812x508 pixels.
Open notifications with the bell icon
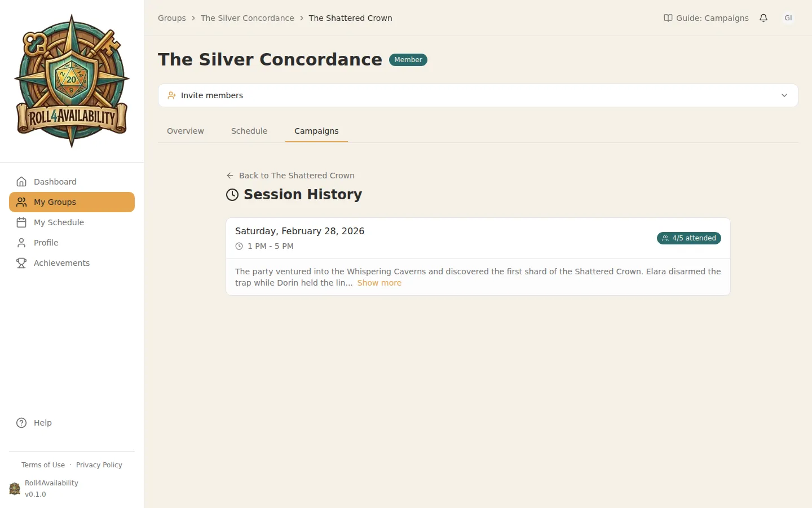[x=763, y=17]
